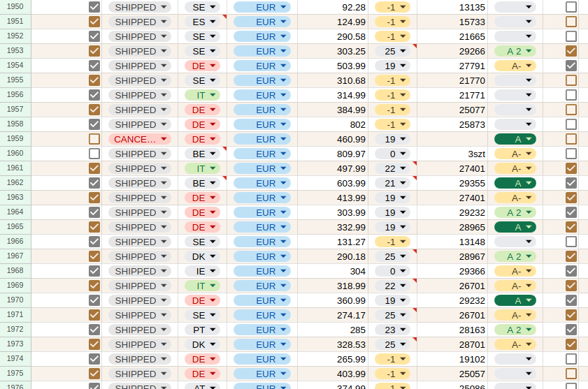Select row header 1959

(x=15, y=139)
